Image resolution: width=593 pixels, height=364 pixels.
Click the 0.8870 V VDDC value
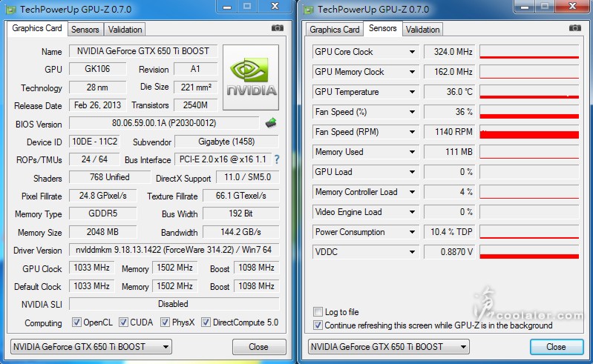[449, 252]
